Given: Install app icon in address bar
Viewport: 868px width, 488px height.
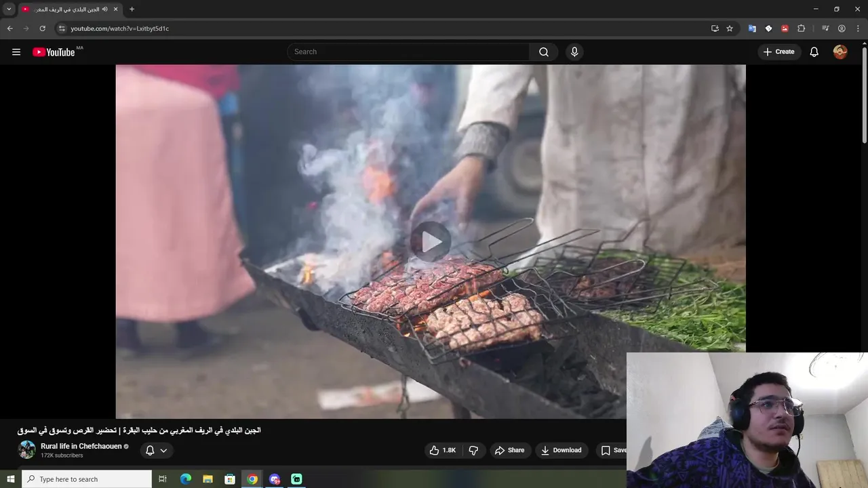Looking at the screenshot, I should coord(715,28).
